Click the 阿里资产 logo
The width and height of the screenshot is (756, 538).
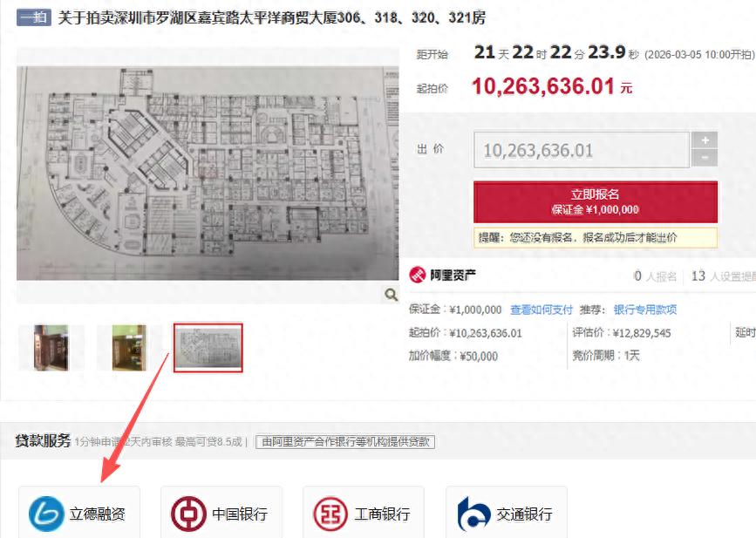tap(442, 275)
